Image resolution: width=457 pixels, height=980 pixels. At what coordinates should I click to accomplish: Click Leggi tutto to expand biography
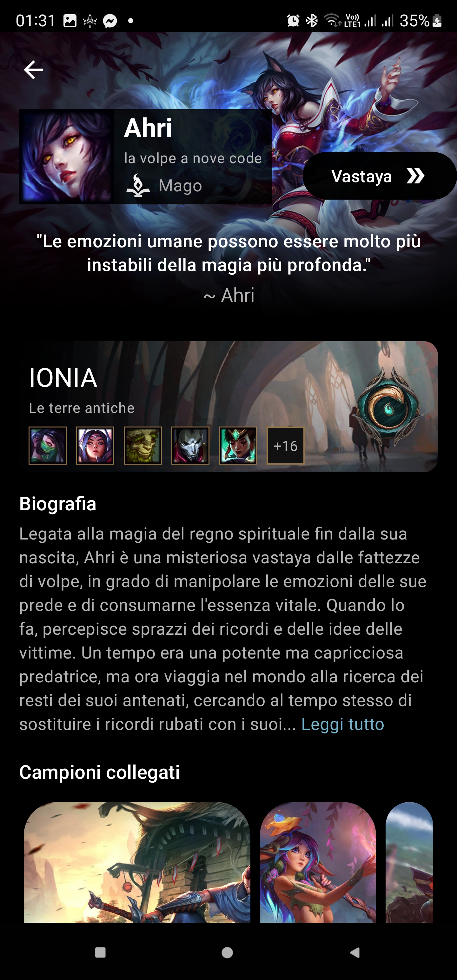343,724
